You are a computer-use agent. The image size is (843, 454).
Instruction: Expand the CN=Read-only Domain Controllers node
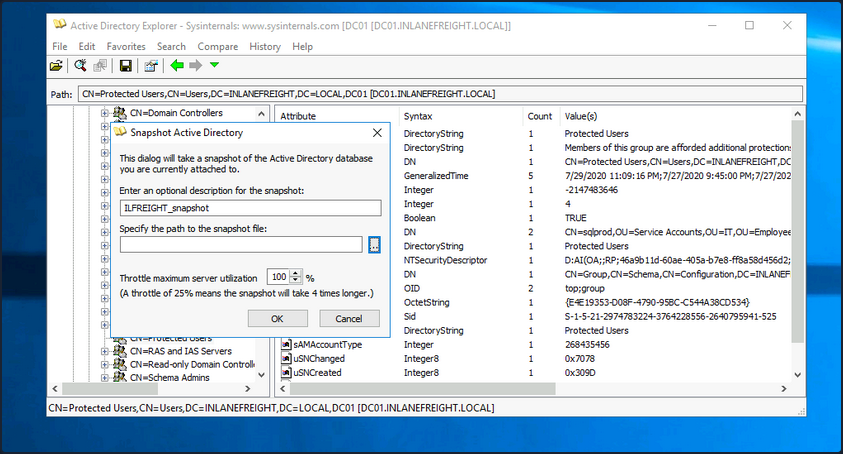click(104, 365)
